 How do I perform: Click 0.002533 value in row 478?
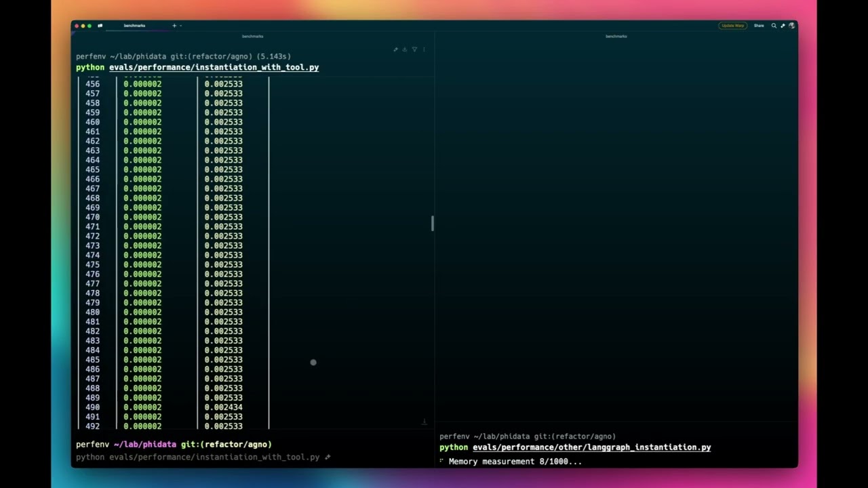pyautogui.click(x=223, y=293)
